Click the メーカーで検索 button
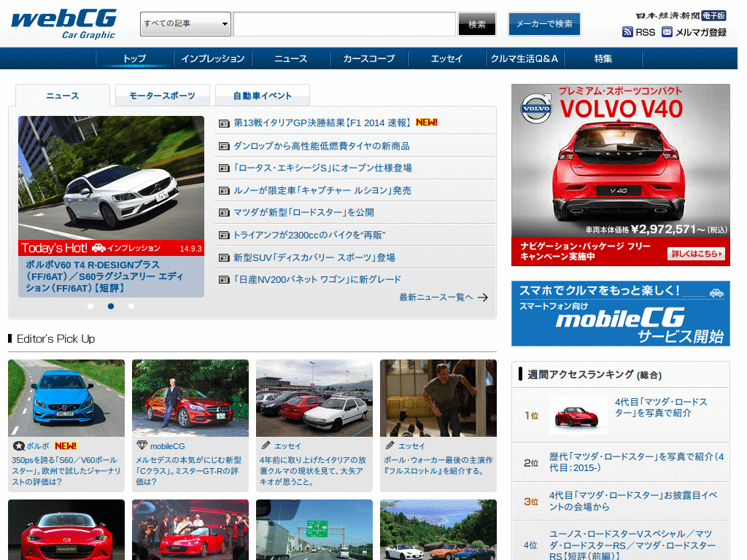Viewport: 747px width, 560px height. [544, 24]
